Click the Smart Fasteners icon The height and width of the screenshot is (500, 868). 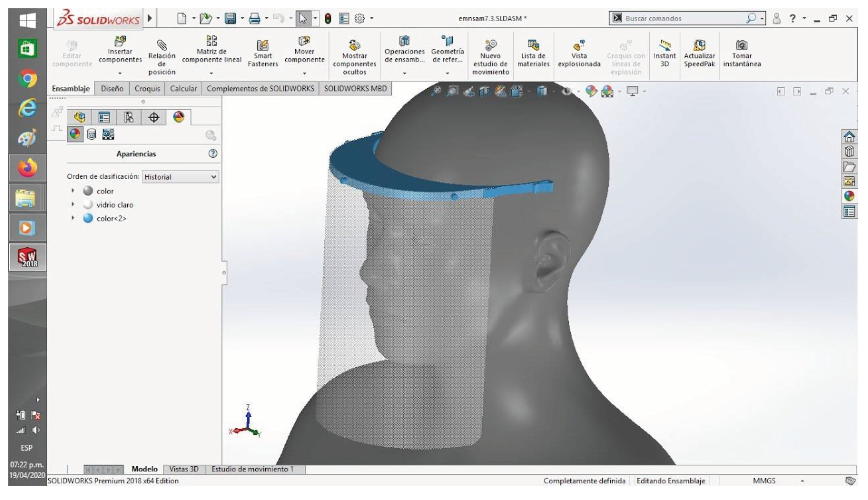pyautogui.click(x=263, y=45)
